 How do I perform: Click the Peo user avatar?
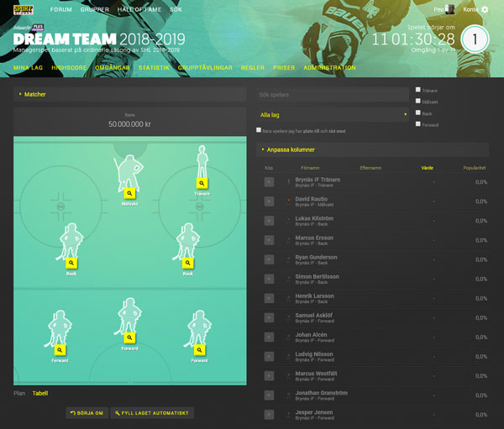(449, 9)
